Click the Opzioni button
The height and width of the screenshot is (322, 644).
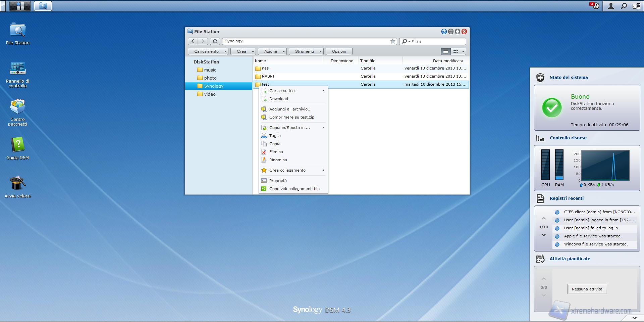[339, 51]
